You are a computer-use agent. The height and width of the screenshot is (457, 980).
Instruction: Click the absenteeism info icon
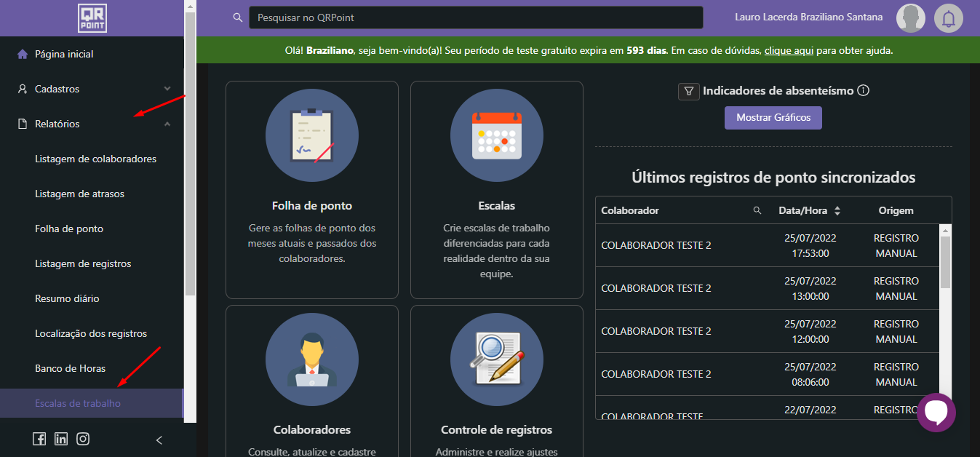tap(864, 91)
